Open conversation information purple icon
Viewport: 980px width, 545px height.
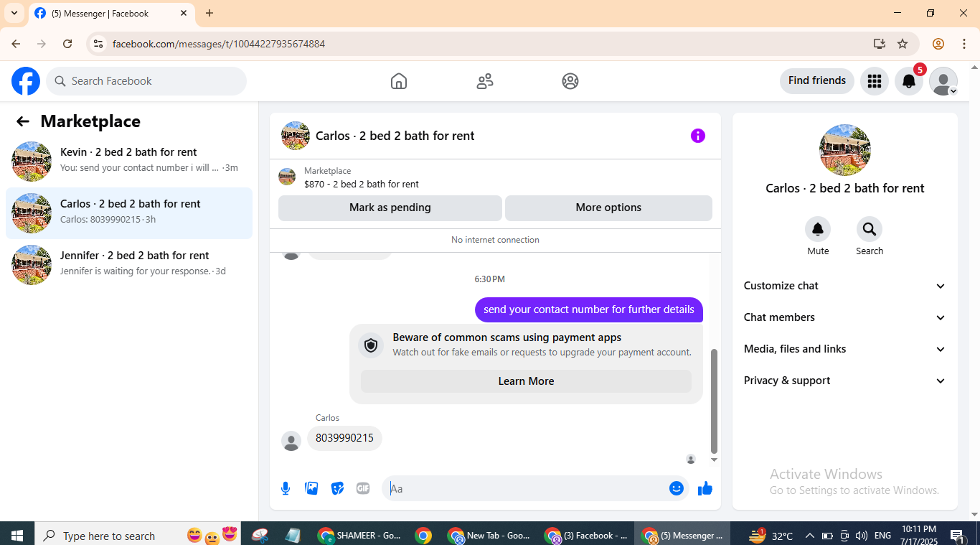click(x=698, y=136)
